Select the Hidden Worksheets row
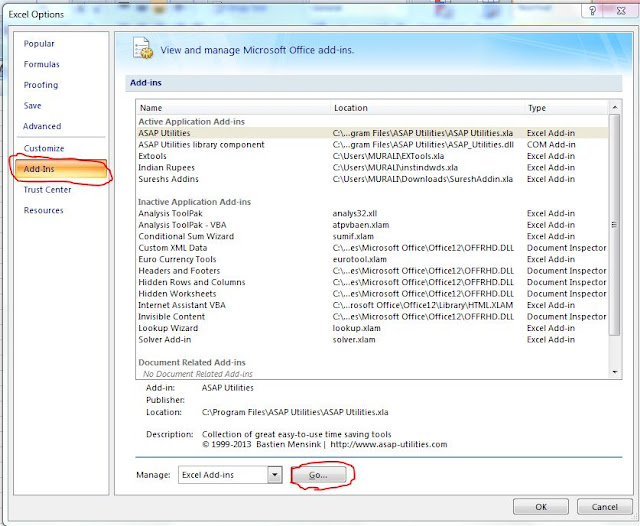Viewport: 640px width, 526px height. coord(372,293)
